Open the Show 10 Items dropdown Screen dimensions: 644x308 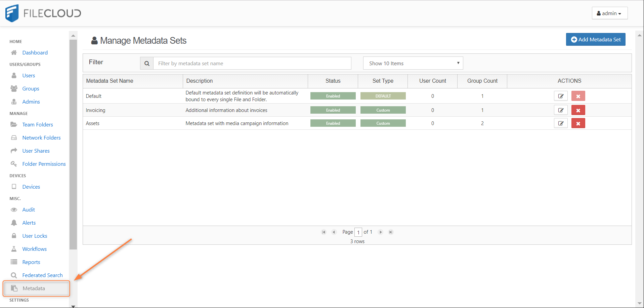click(413, 63)
